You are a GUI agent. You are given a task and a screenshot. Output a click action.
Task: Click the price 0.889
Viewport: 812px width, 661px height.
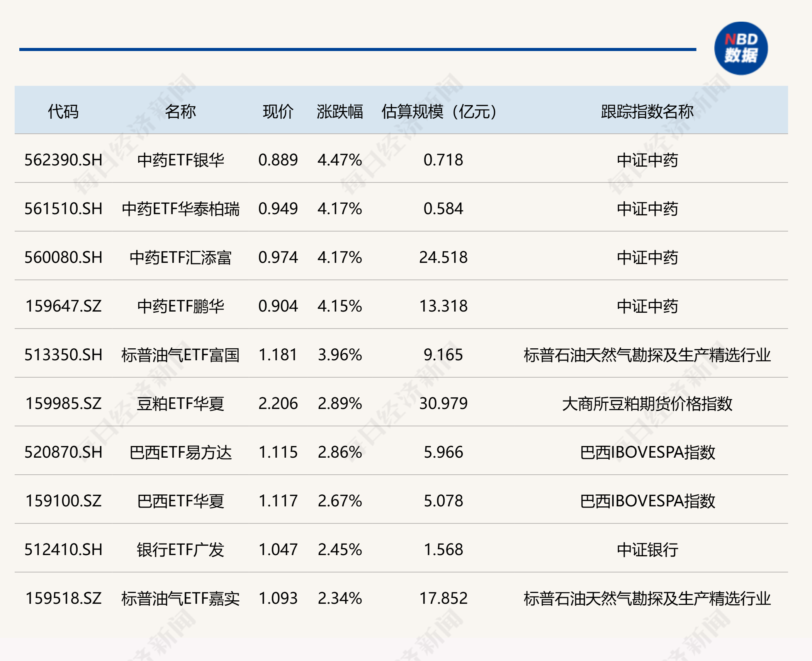tap(278, 160)
